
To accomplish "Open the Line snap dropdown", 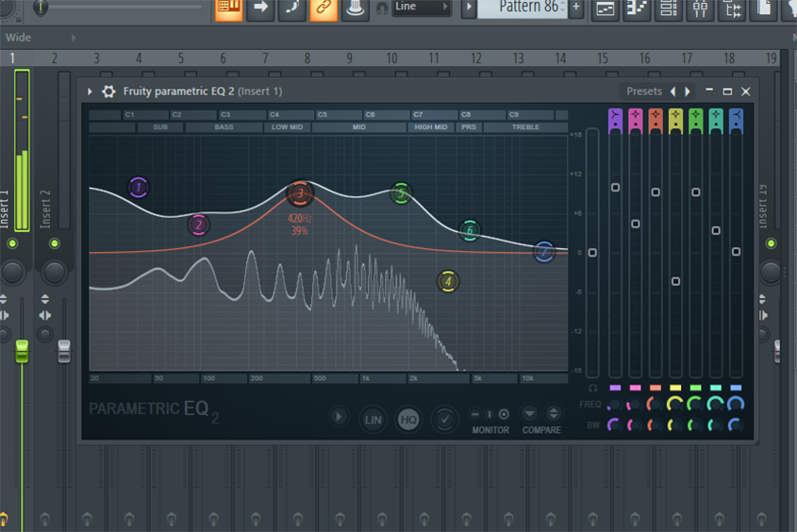I will (421, 8).
